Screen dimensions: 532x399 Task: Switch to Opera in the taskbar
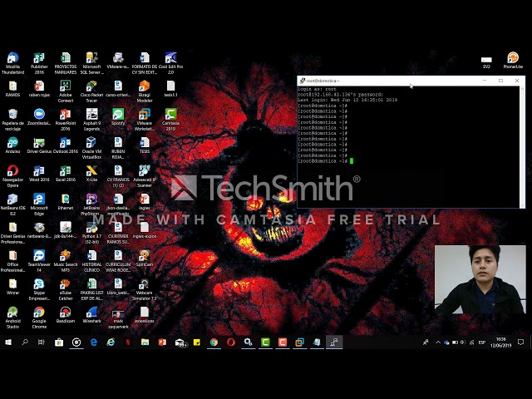[231, 342]
